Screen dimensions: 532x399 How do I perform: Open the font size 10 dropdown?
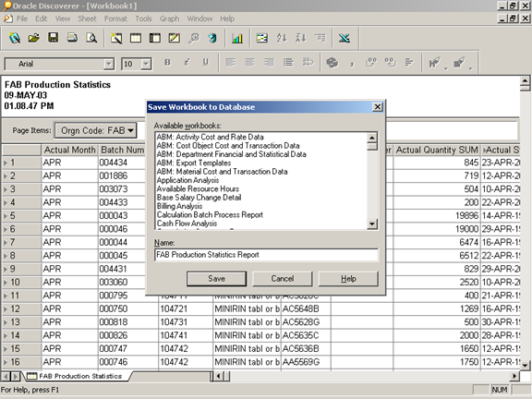146,64
